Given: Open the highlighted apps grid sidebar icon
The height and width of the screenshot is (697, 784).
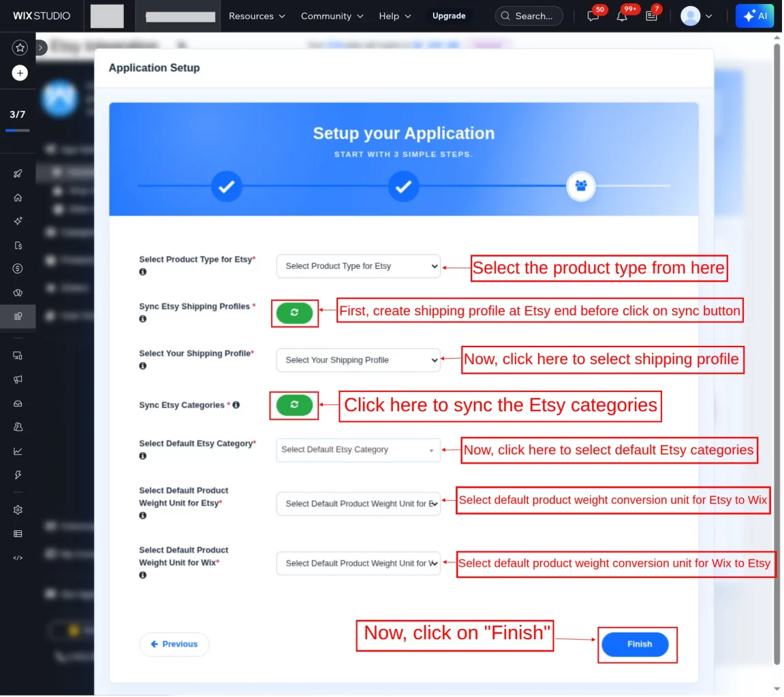Looking at the screenshot, I should (18, 317).
